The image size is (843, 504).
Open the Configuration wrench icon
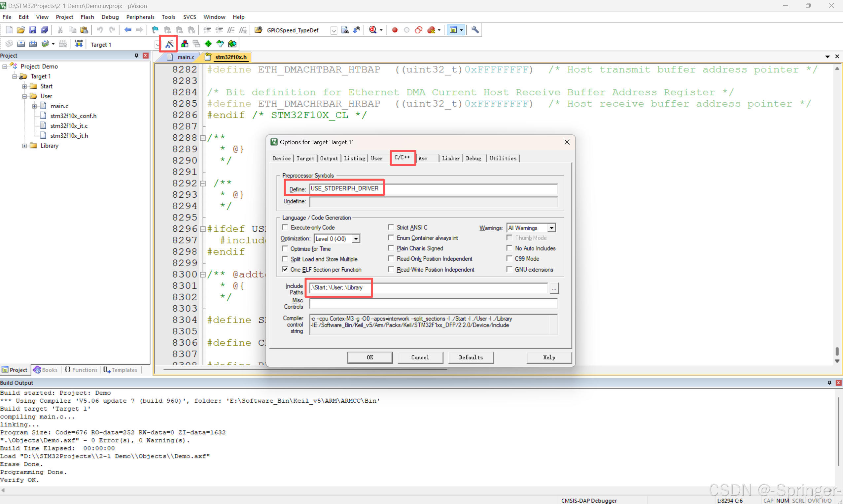coord(475,30)
